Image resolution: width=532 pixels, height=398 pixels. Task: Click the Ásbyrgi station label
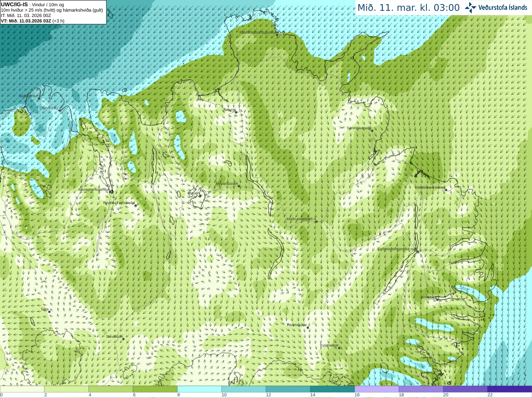tap(229, 110)
